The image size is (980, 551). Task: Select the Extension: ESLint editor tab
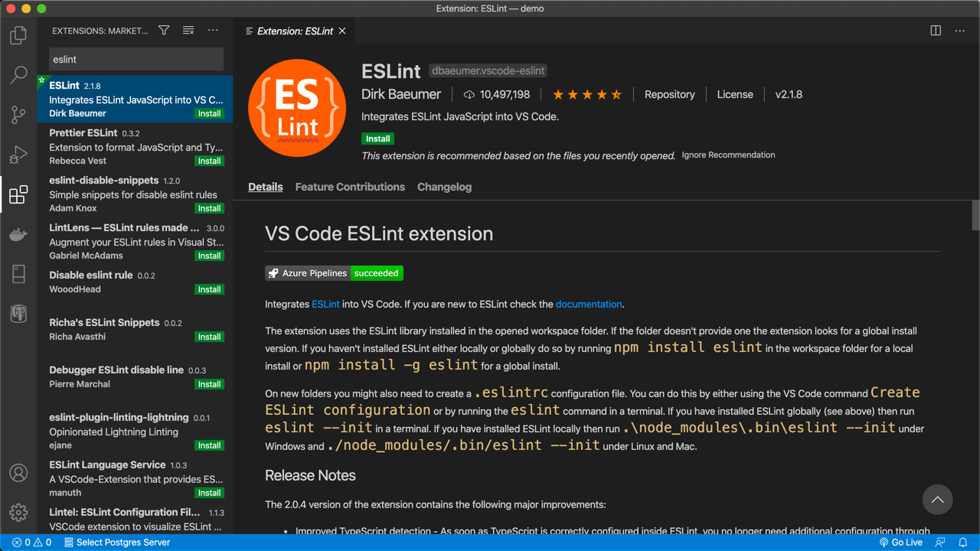pyautogui.click(x=295, y=31)
